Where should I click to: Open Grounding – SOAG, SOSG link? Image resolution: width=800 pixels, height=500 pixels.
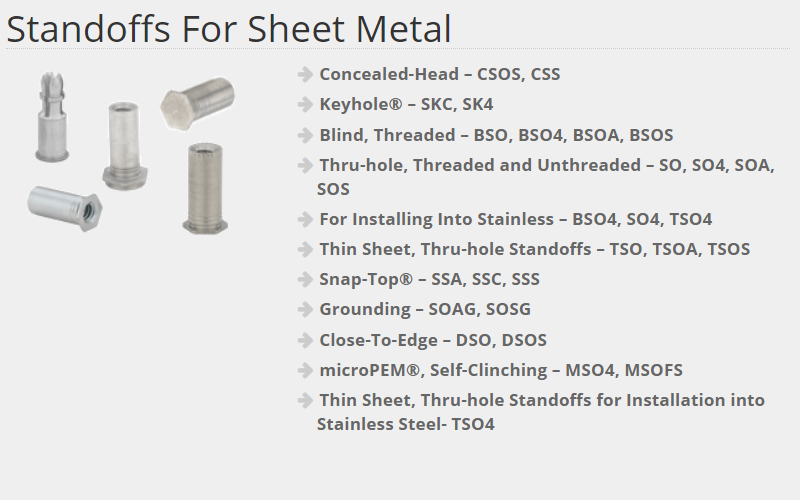pos(425,309)
